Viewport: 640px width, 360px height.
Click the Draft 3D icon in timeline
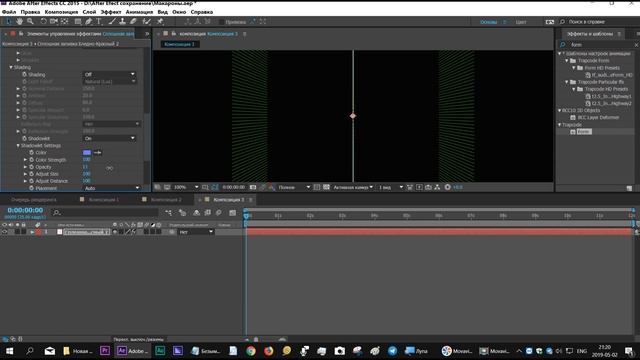182,213
